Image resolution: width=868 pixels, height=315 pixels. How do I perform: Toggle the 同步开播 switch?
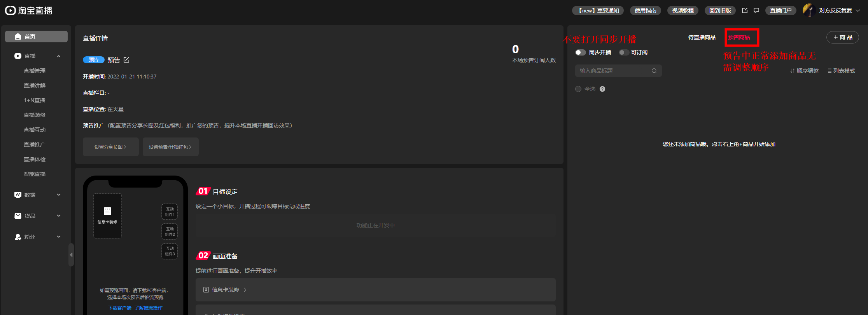(580, 52)
